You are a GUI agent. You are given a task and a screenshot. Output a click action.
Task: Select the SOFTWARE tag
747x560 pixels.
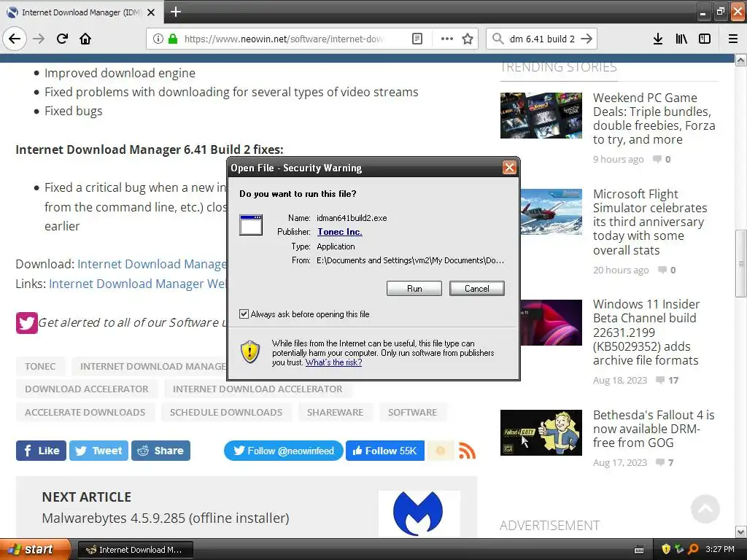[412, 413]
